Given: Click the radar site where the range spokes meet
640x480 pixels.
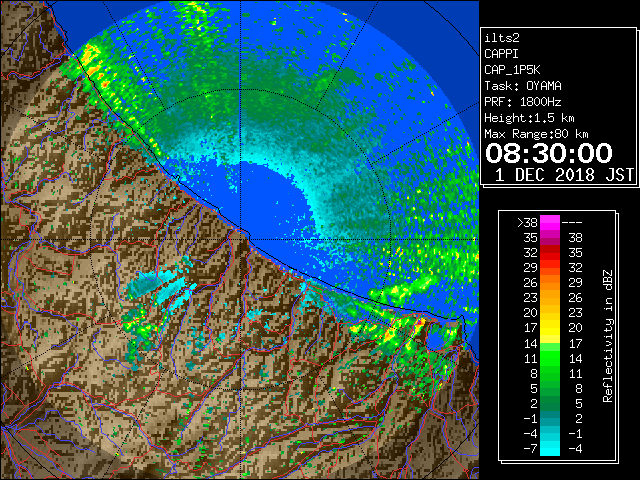Looking at the screenshot, I should click(x=241, y=239).
